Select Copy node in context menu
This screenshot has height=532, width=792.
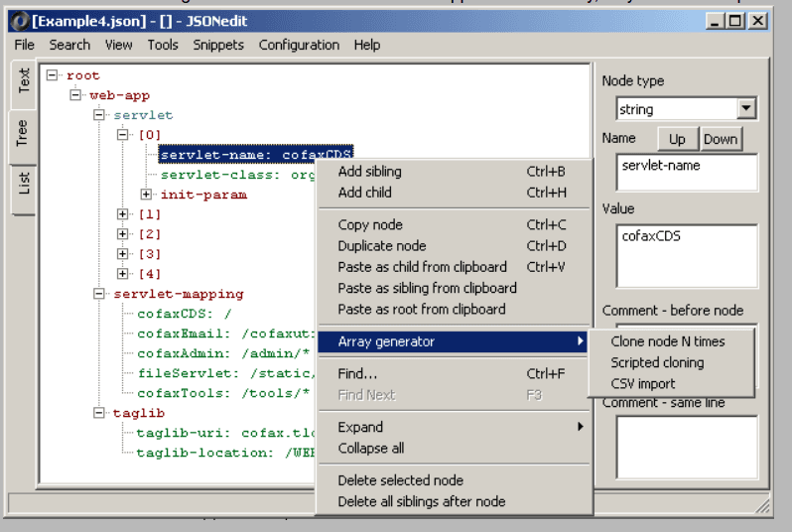(454, 225)
